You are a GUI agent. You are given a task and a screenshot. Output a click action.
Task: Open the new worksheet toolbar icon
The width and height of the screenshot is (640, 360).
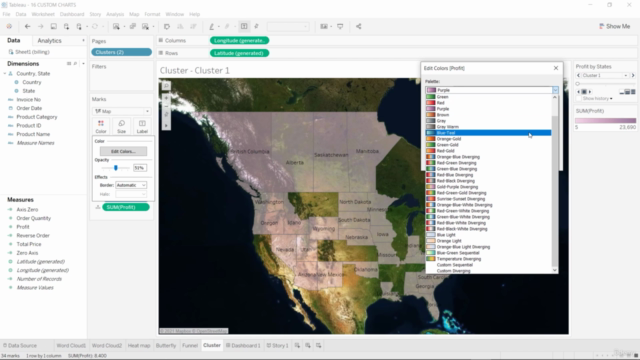pyautogui.click(x=116, y=26)
